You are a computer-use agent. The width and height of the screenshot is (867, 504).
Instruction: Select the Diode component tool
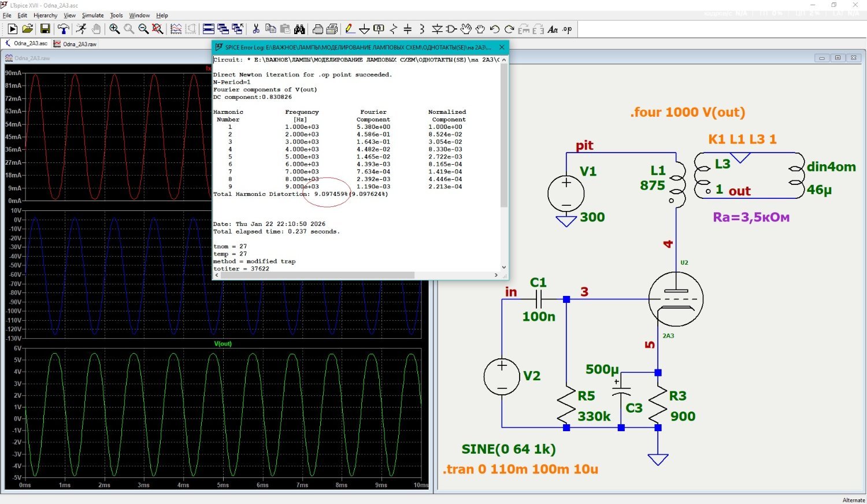pyautogui.click(x=437, y=29)
